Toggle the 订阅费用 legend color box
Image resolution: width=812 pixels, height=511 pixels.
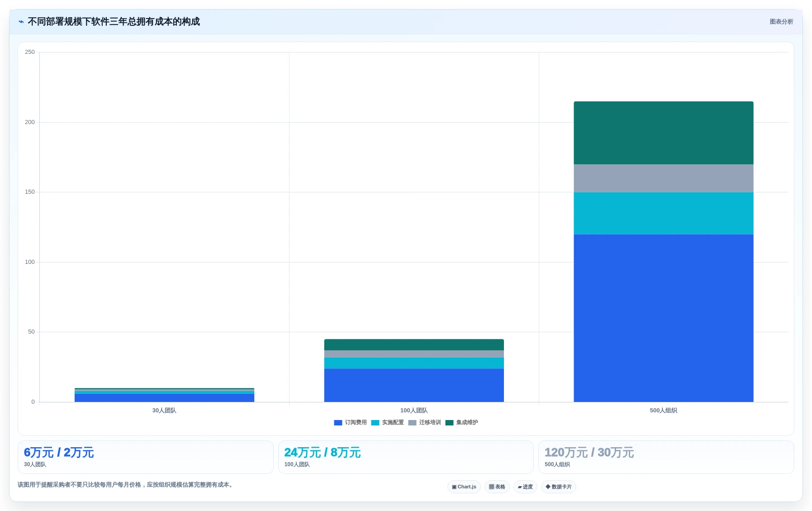click(x=338, y=423)
